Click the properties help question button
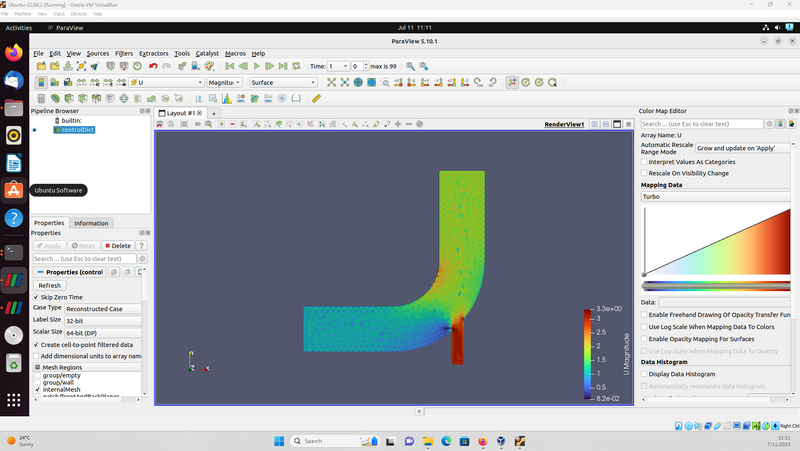This screenshot has height=451, width=800. pyautogui.click(x=142, y=246)
